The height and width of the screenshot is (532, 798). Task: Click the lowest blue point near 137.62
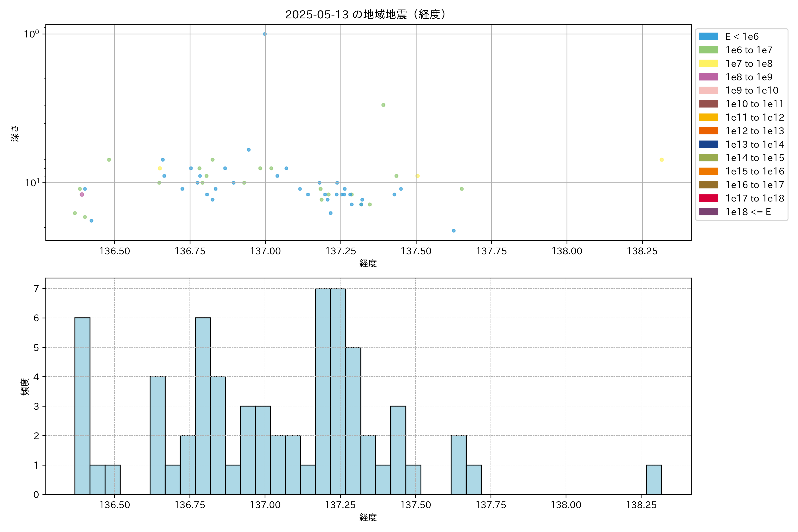(x=454, y=231)
